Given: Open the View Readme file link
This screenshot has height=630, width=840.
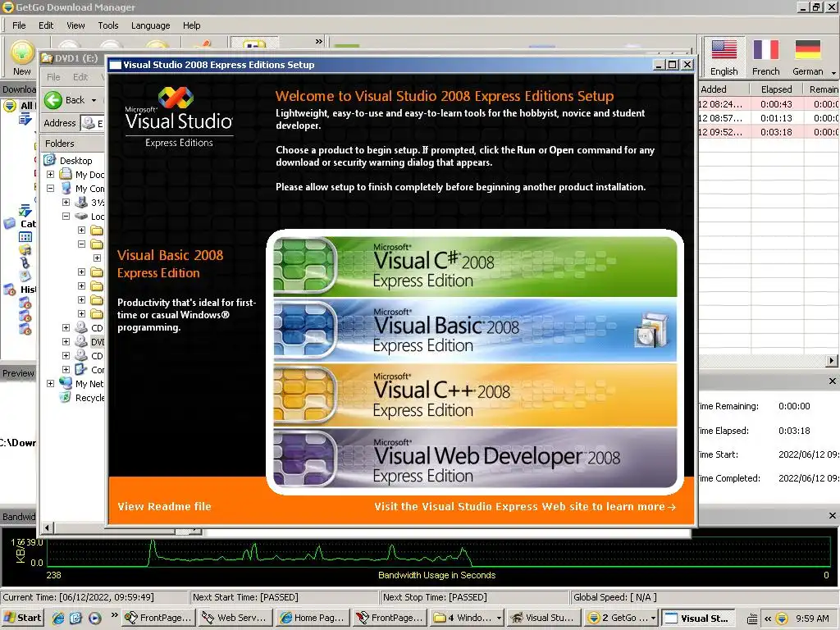Looking at the screenshot, I should [164, 506].
